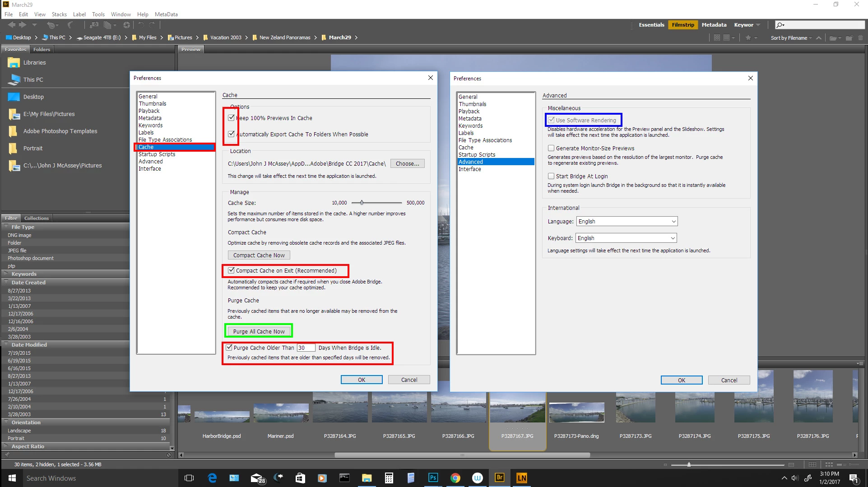Image resolution: width=868 pixels, height=487 pixels.
Task: Click the purge days input field
Action: [x=305, y=348]
